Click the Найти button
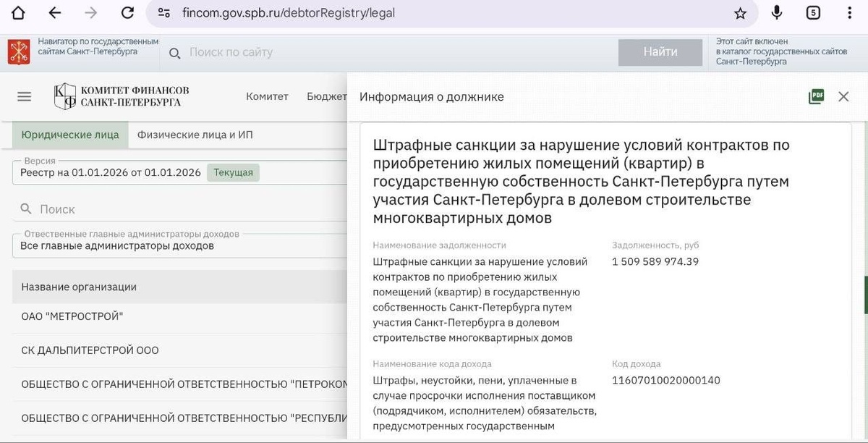 tap(660, 52)
